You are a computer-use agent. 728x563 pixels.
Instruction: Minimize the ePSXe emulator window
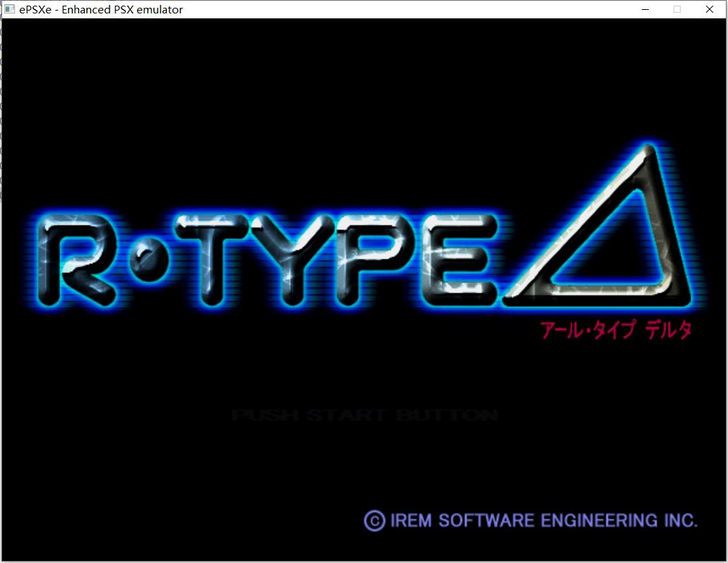[645, 9]
